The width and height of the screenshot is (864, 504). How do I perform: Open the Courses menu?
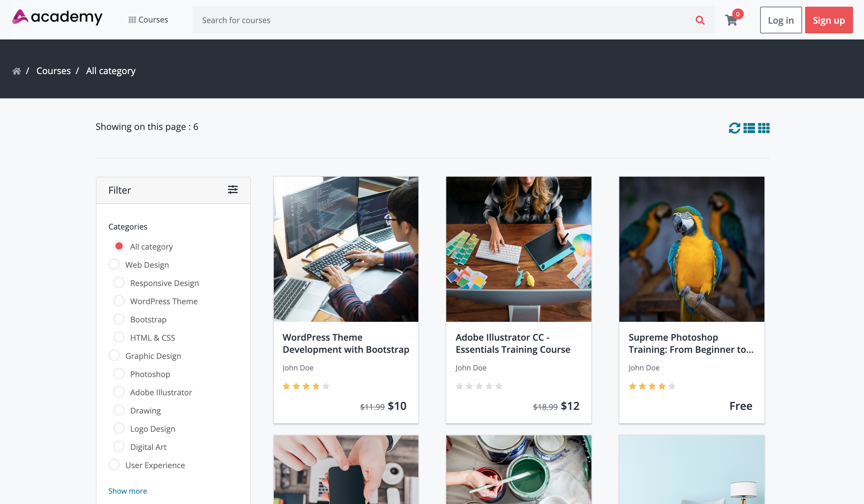coord(148,19)
